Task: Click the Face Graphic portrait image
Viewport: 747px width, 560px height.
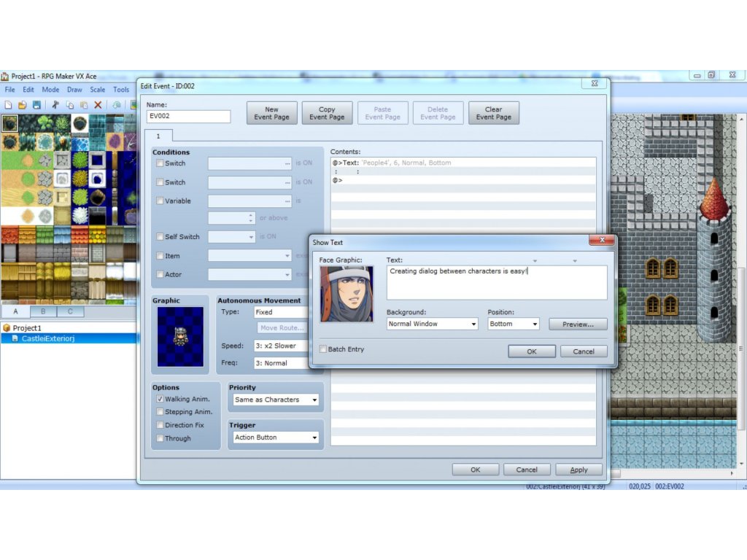Action: tap(347, 294)
